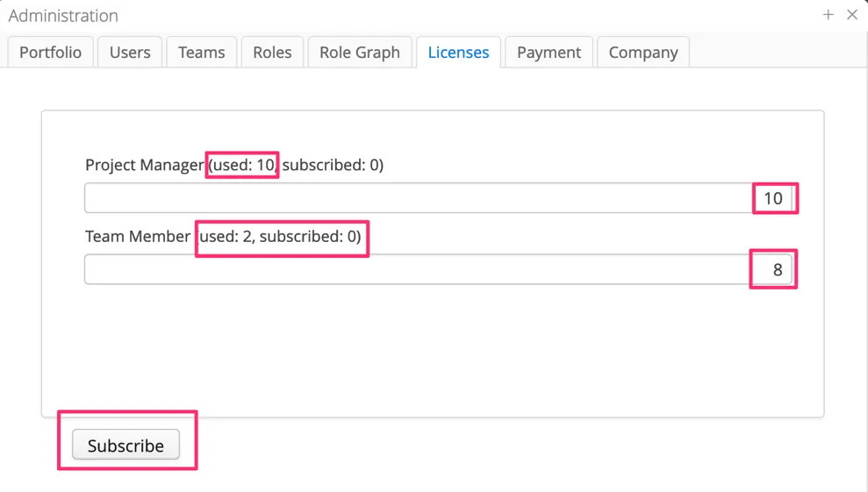Go to the Payment tab
Viewport: 868px width, 492px height.
click(x=549, y=52)
